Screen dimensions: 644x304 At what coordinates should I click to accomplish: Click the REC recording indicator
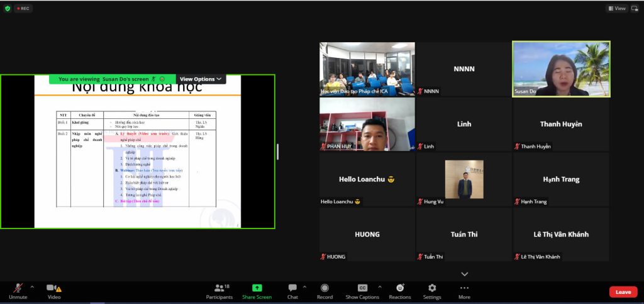(24, 8)
